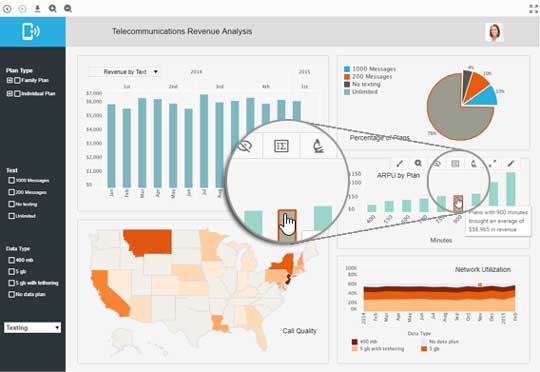Toggle full screen with the expand icon
The image size is (540, 372).
533,9
